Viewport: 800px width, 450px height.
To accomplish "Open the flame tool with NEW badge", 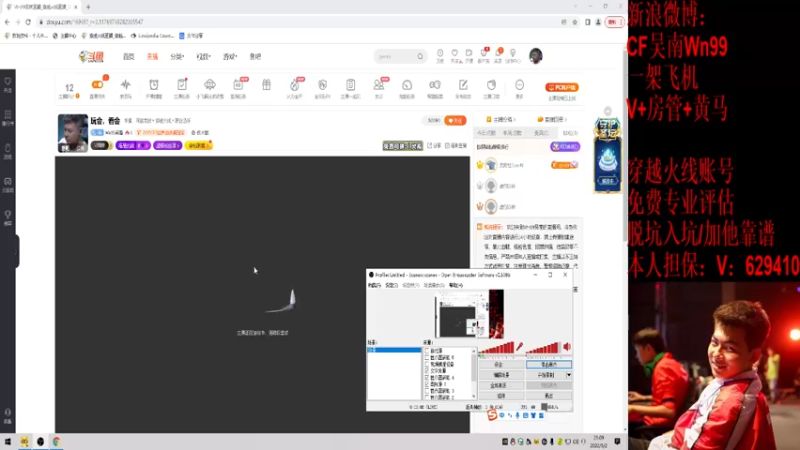I will click(x=295, y=85).
